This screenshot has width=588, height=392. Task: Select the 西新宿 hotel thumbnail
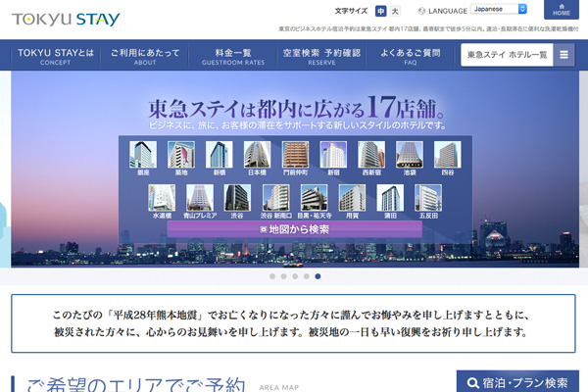(x=371, y=155)
